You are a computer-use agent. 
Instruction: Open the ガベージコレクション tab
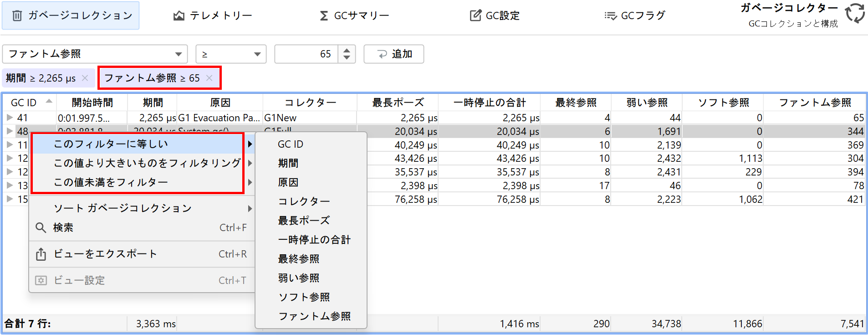pos(71,15)
